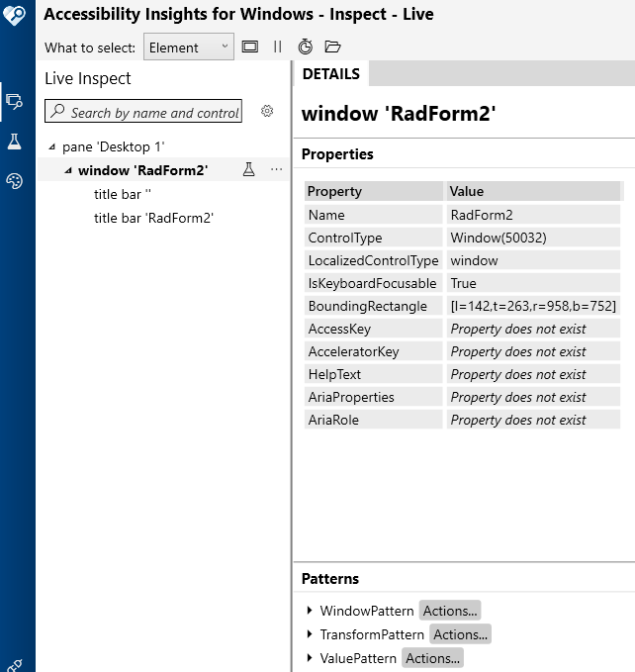Click the 'True' value cell
Viewport: 635px width, 672px height.
pos(533,283)
